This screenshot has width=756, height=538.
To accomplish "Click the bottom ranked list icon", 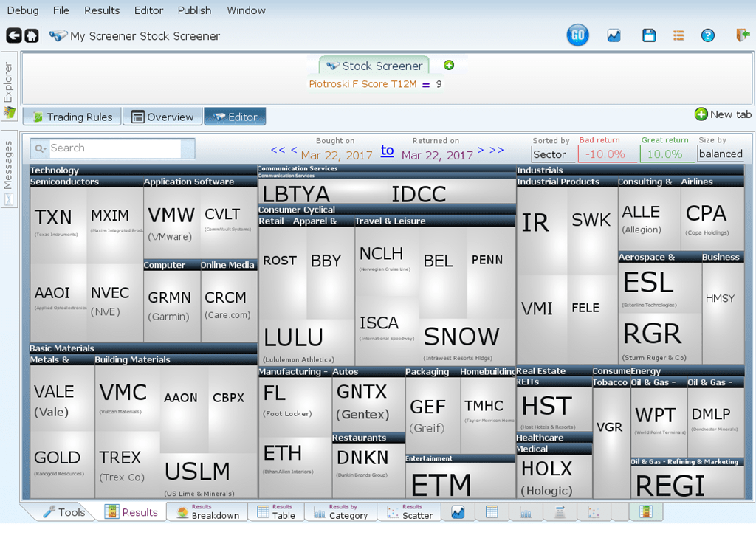I will coord(560,512).
